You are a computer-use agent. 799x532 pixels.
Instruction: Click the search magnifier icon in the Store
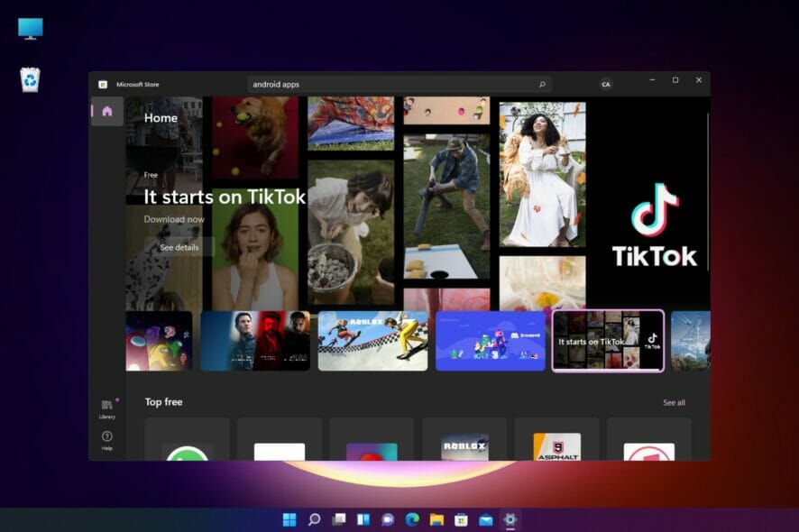click(x=542, y=84)
